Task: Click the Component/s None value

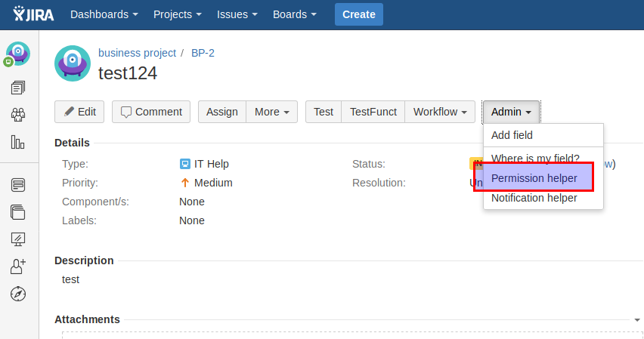Action: tap(192, 202)
